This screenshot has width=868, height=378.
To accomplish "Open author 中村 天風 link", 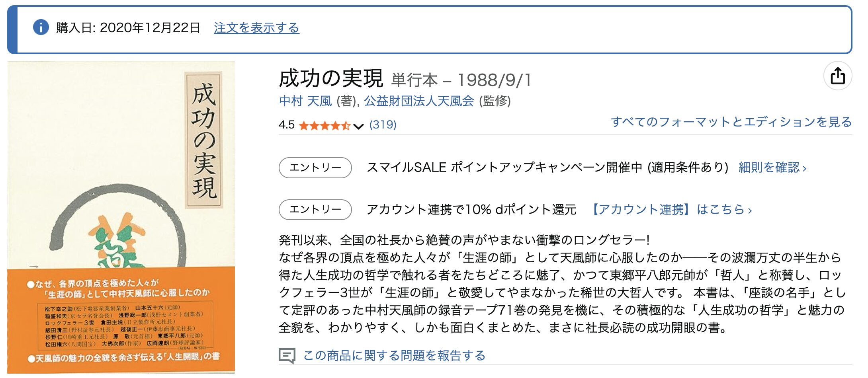I will [x=305, y=101].
